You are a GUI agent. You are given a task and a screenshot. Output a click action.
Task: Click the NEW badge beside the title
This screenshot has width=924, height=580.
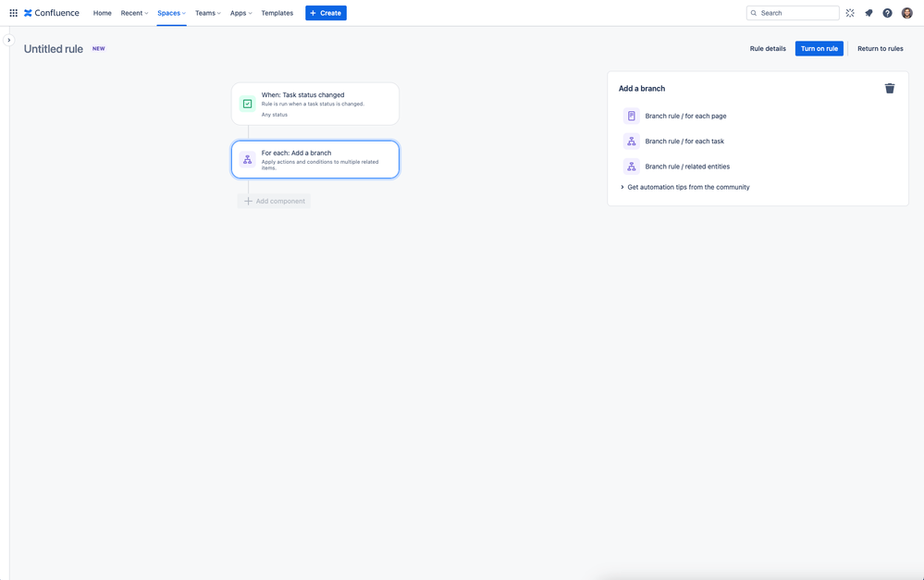(x=98, y=49)
